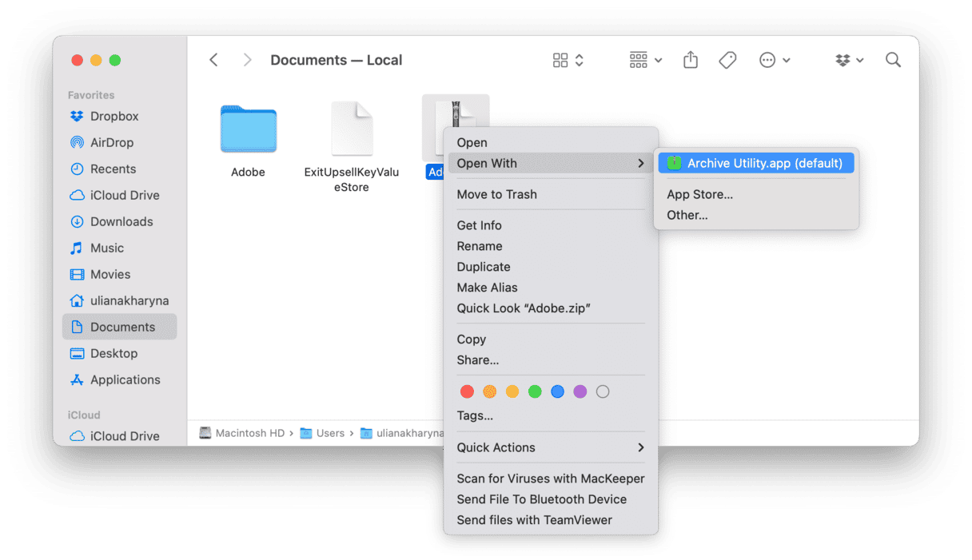The image size is (972, 560).
Task: Expand the group-by options dropdown
Action: tap(645, 60)
